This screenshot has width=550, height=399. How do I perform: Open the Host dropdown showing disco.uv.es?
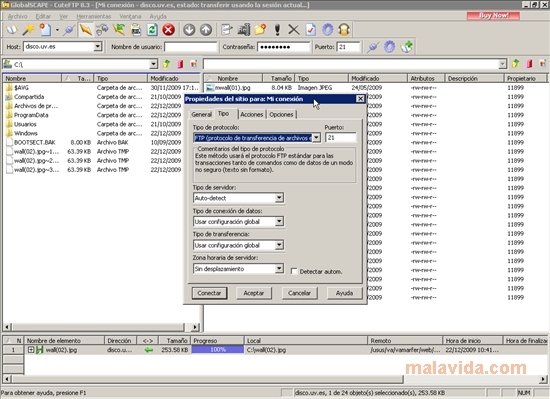point(98,46)
